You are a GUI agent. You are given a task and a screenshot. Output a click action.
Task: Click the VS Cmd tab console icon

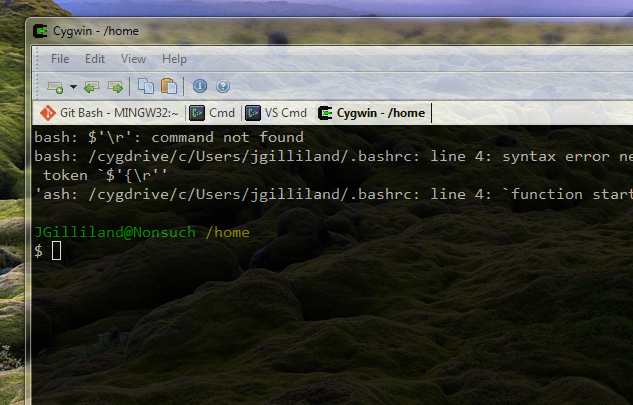point(253,113)
